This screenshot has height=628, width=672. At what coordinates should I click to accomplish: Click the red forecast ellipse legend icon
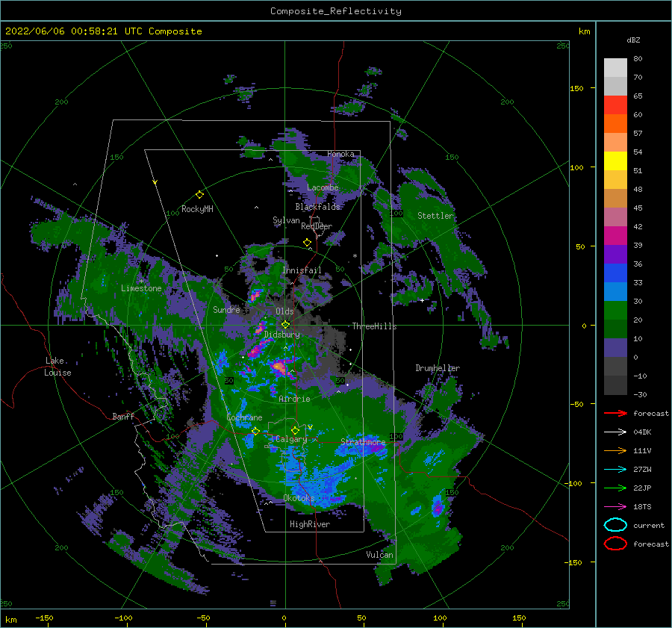pyautogui.click(x=615, y=544)
